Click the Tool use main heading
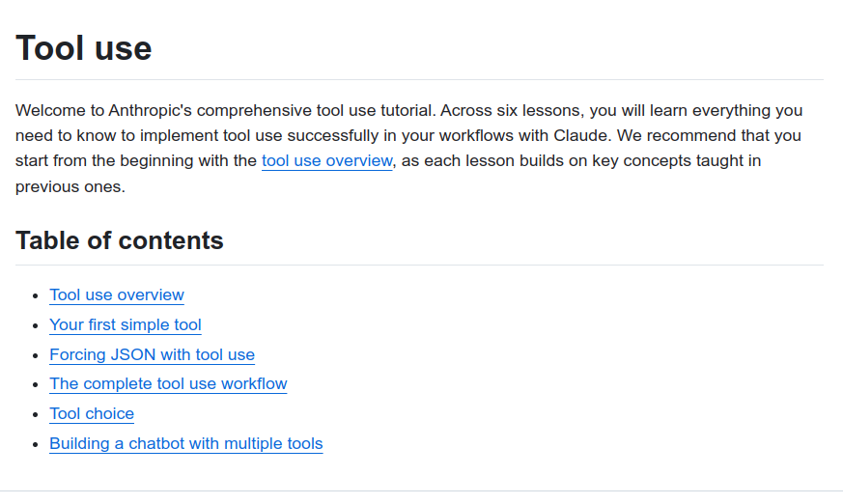This screenshot has height=504, width=843. (x=84, y=47)
